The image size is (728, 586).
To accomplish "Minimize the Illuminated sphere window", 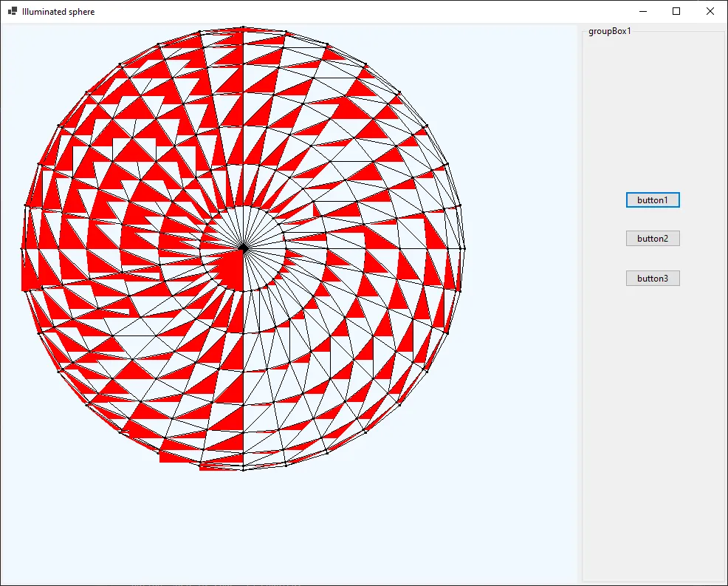I will [x=642, y=12].
